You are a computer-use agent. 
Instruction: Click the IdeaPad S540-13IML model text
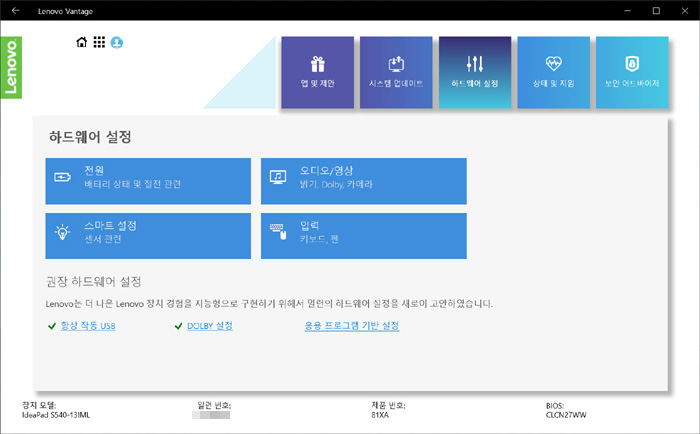pyautogui.click(x=56, y=415)
